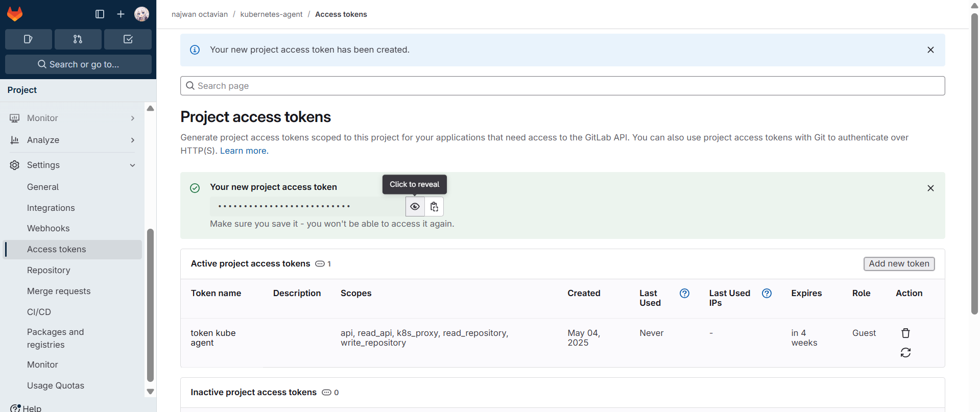This screenshot has height=412, width=980.
Task: Open the create new plus menu
Action: point(121,14)
